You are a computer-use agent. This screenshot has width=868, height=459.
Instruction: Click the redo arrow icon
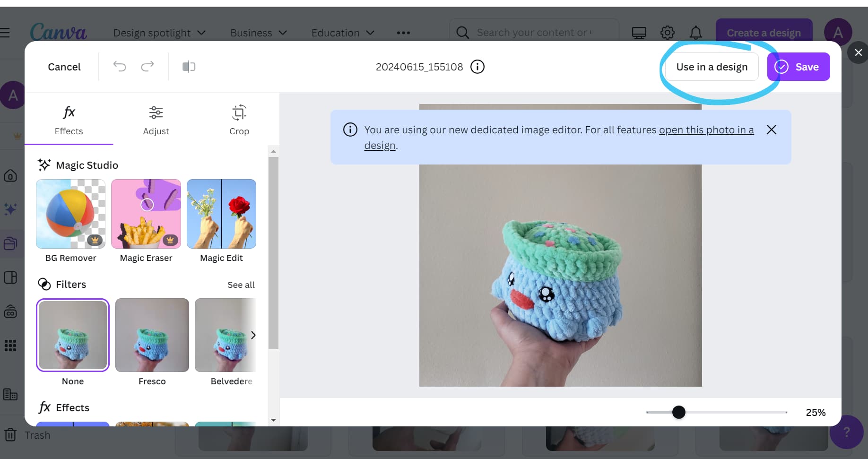click(148, 67)
